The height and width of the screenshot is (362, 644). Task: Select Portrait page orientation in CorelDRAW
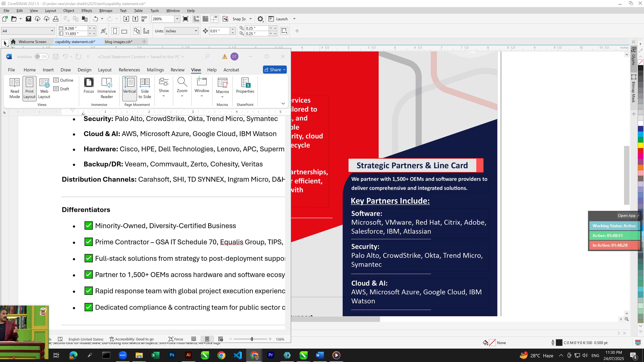[115, 31]
